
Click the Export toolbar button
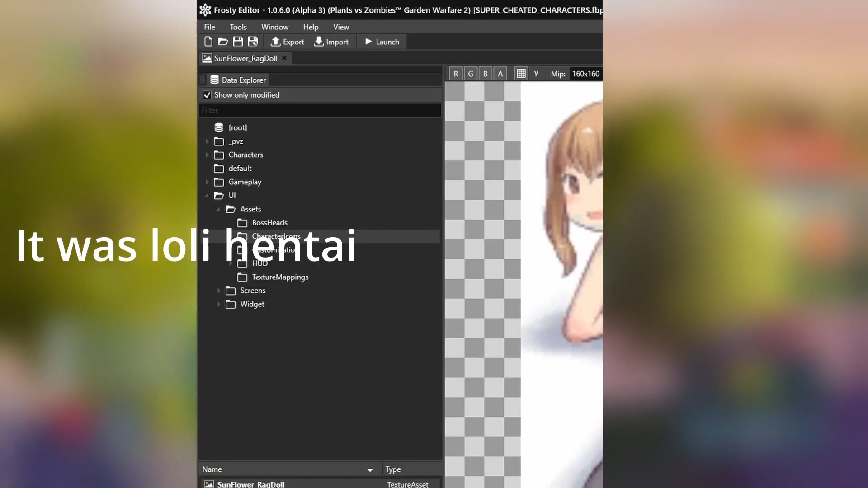[x=287, y=42]
